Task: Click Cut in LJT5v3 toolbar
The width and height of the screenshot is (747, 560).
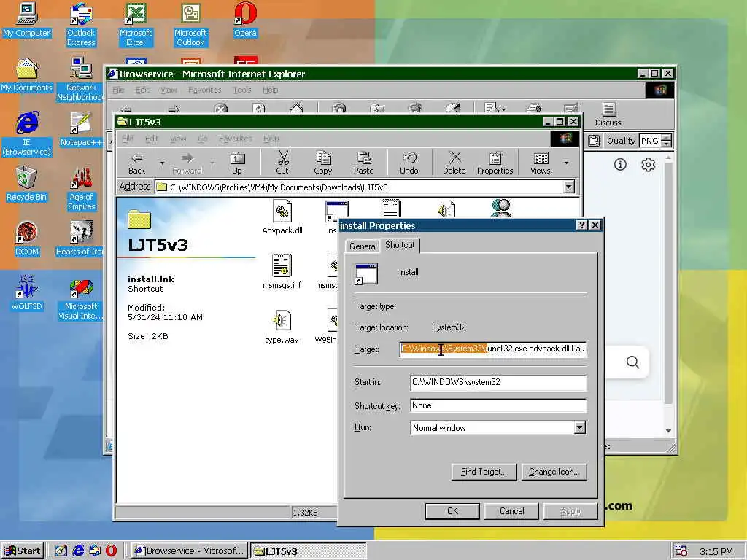Action: [282, 163]
